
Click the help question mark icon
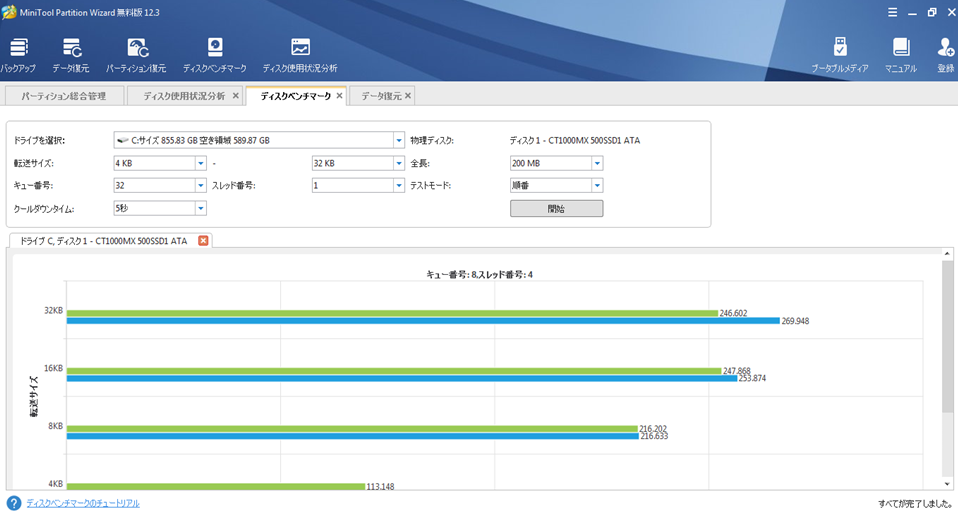click(13, 503)
